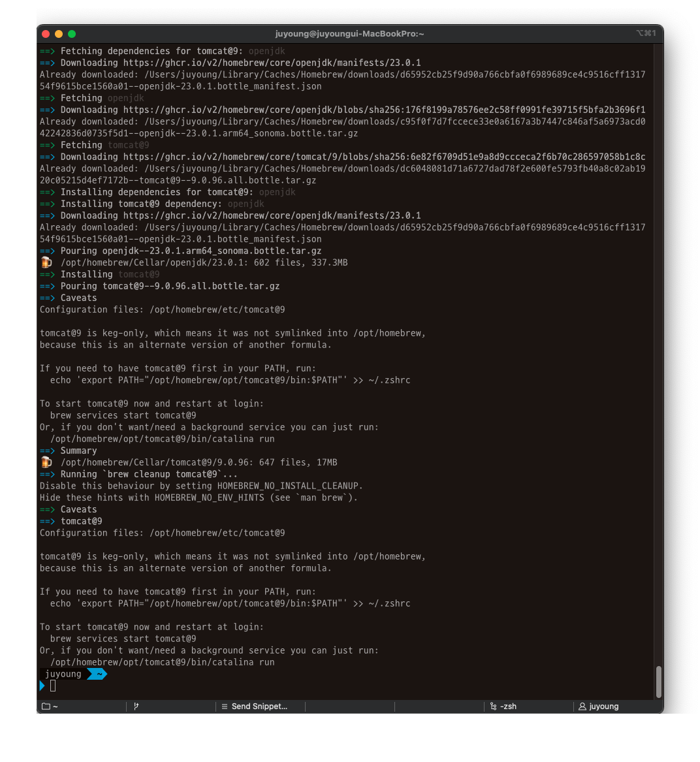Click the beer mug icon beside openjdk Cellar path
Image resolution: width=700 pixels, height=762 pixels.
click(46, 262)
